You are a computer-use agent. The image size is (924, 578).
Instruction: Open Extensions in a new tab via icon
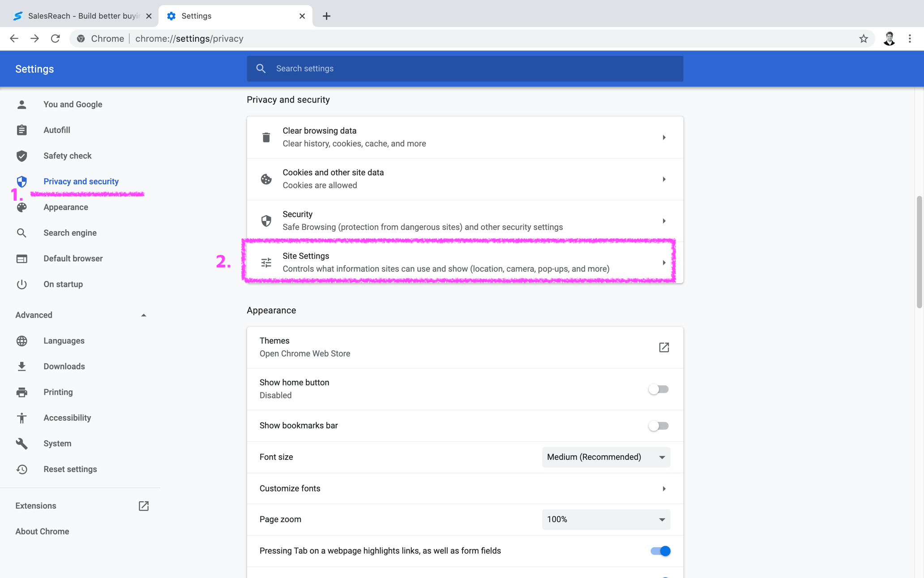[143, 506]
